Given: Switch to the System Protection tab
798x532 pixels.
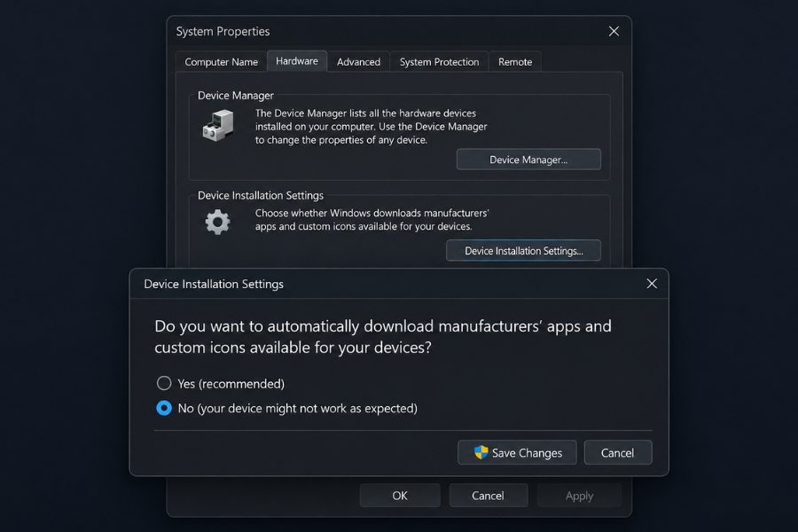Looking at the screenshot, I should point(439,62).
